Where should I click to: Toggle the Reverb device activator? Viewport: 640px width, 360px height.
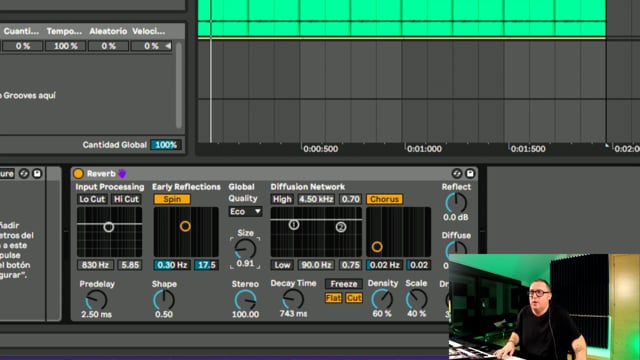click(x=78, y=173)
